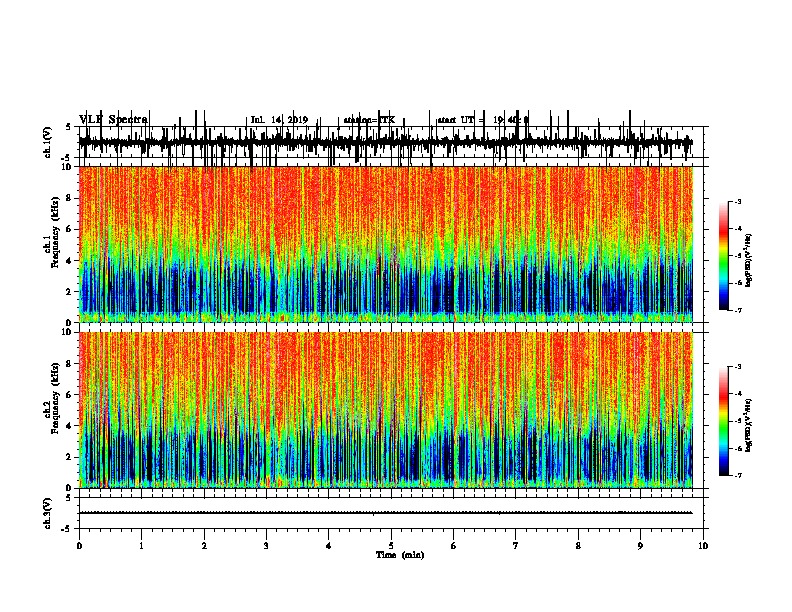Viewport: 792px width, 612px height.
Task: Click the ch.1 spectrogram color scale bar
Action: tap(723, 256)
